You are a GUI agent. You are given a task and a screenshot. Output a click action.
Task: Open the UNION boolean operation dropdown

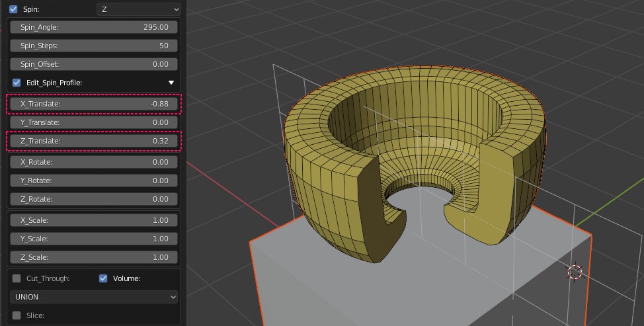coord(94,297)
